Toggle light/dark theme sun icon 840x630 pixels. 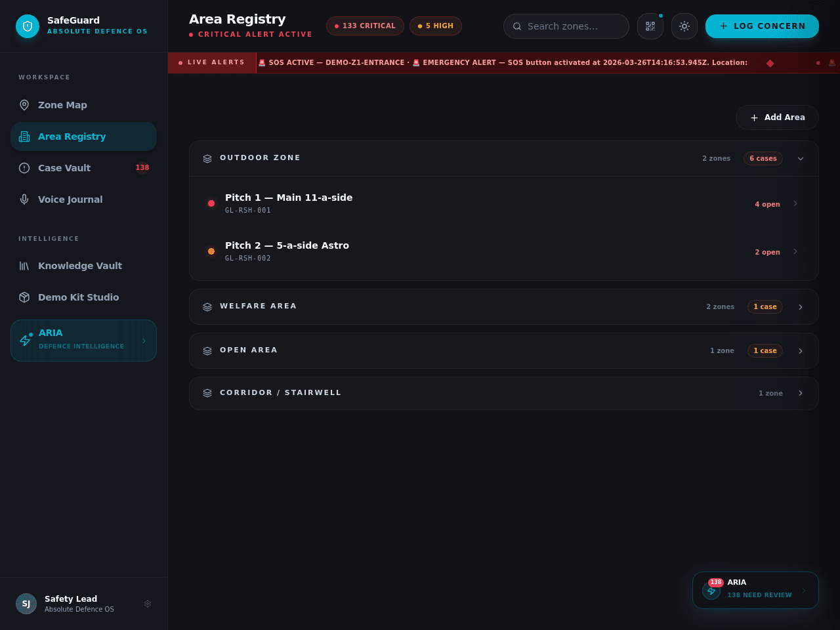pos(684,26)
